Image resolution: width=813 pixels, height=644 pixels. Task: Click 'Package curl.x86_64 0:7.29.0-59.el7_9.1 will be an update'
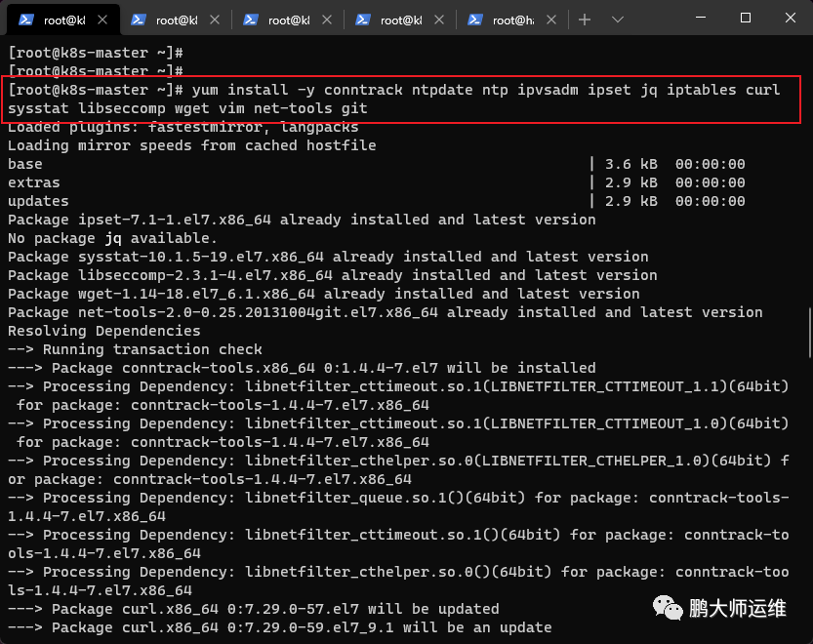coord(280,627)
